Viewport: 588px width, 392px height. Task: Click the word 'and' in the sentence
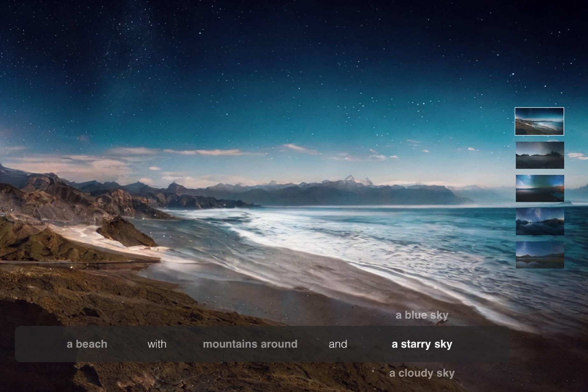pyautogui.click(x=338, y=344)
